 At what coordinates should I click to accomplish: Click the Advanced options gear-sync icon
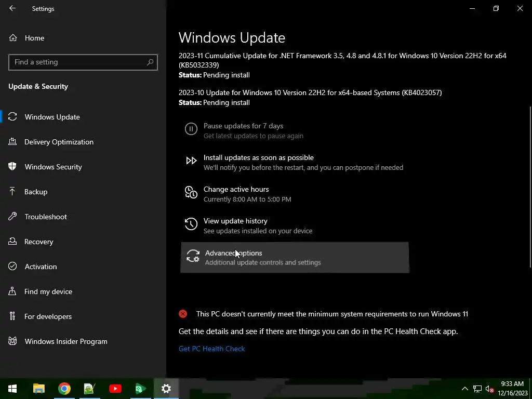[x=193, y=256]
